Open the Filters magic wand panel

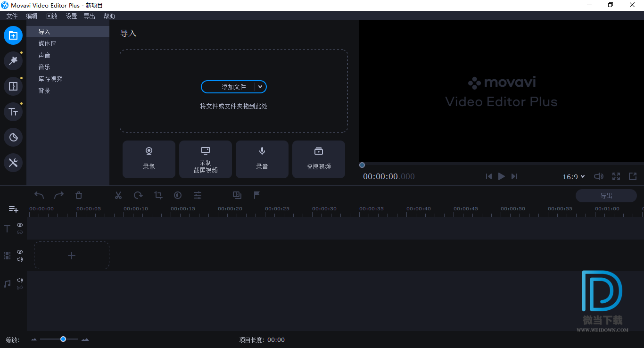point(13,61)
